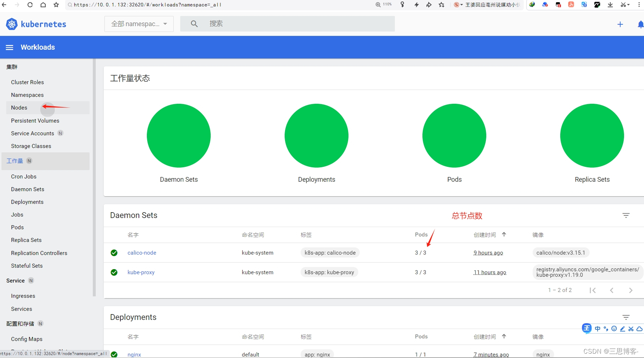The height and width of the screenshot is (358, 644).
Task: Click the key password icon in address bar
Action: tap(402, 5)
